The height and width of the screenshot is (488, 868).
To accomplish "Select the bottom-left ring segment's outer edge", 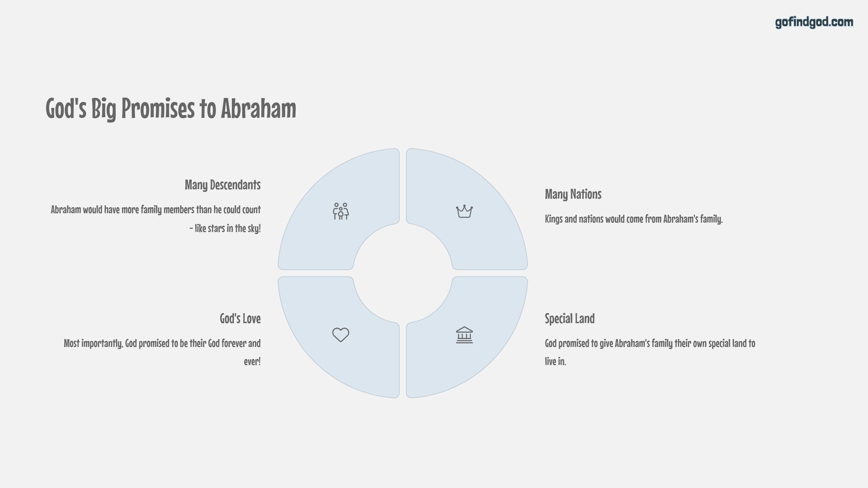I will (314, 361).
